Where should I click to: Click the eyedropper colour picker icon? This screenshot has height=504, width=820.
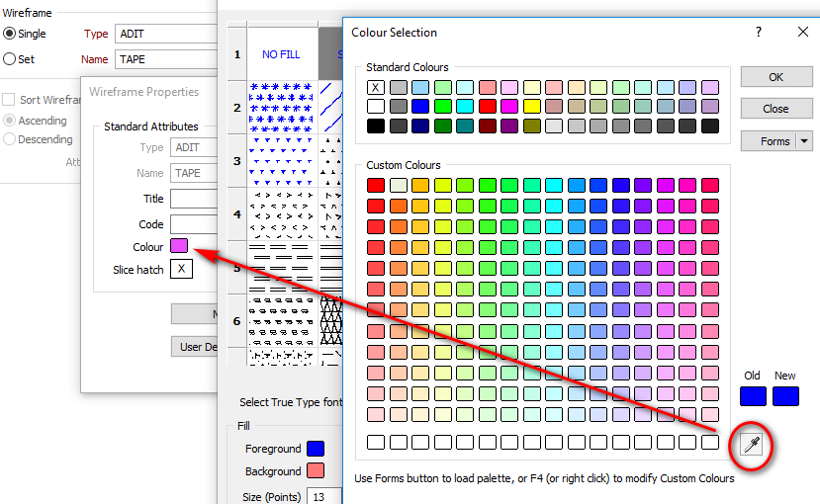pyautogui.click(x=752, y=447)
